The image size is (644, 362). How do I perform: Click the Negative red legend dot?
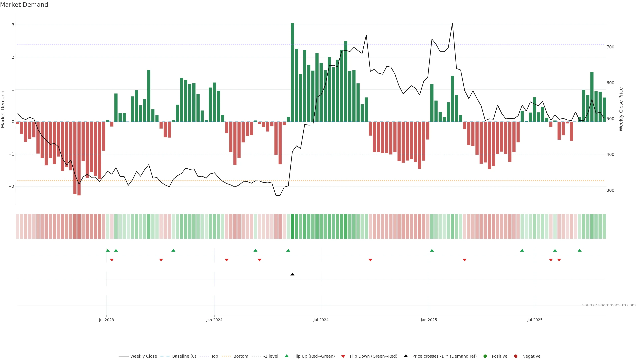pos(516,356)
